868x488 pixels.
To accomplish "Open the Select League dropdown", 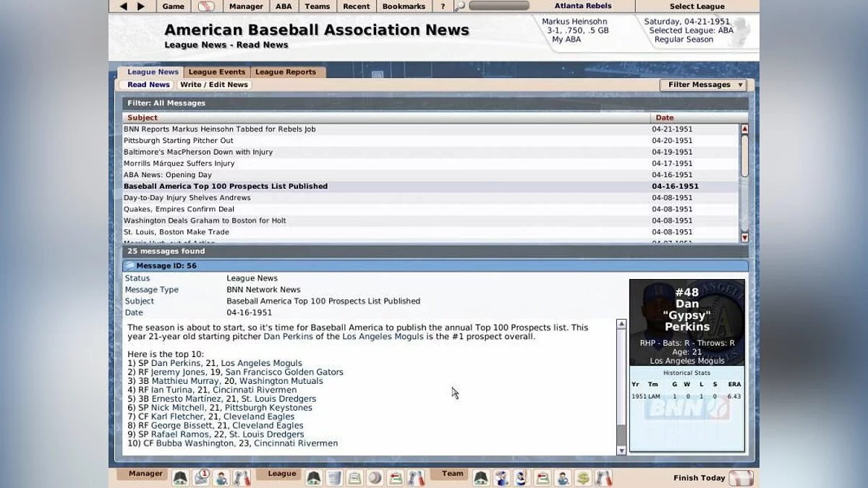I will point(697,7).
